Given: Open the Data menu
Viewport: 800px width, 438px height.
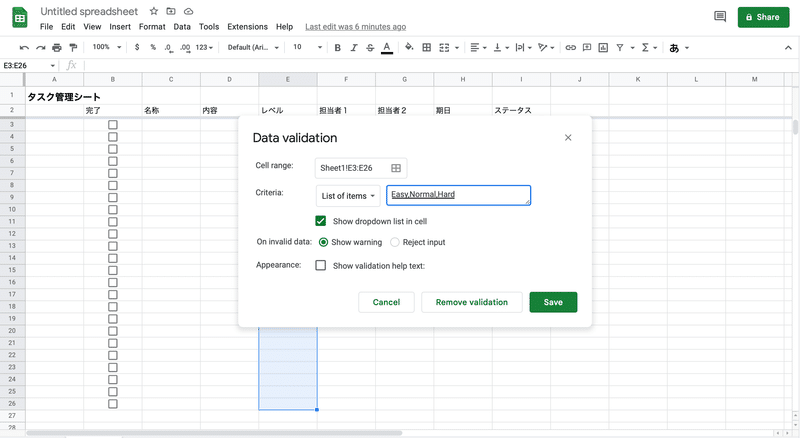Looking at the screenshot, I should pyautogui.click(x=182, y=27).
